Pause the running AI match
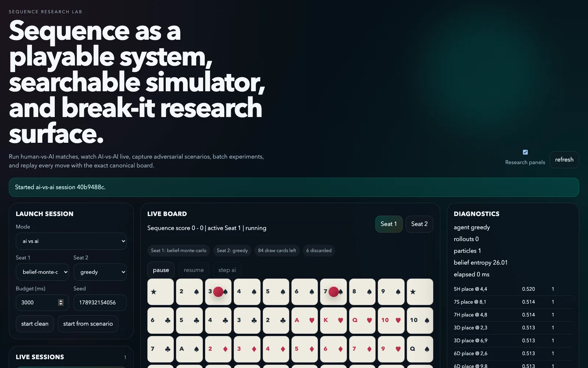Image resolution: width=588 pixels, height=368 pixels. (x=161, y=270)
